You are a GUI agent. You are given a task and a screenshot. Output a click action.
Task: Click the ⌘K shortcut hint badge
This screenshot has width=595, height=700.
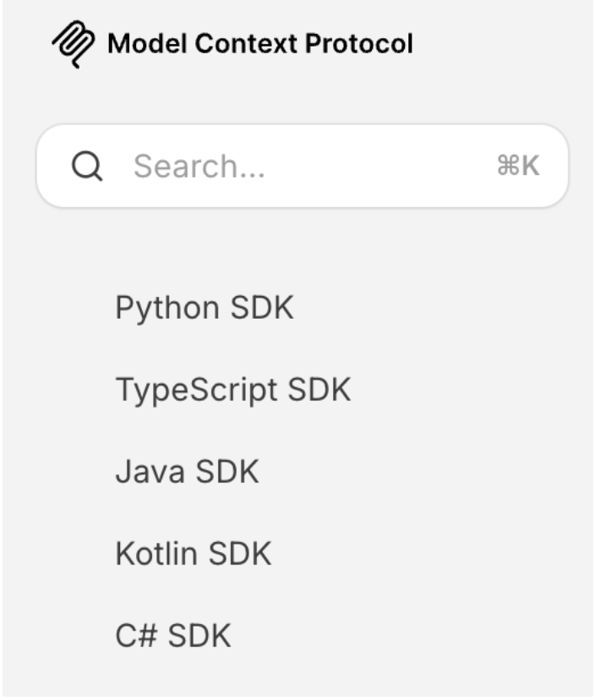tap(519, 167)
